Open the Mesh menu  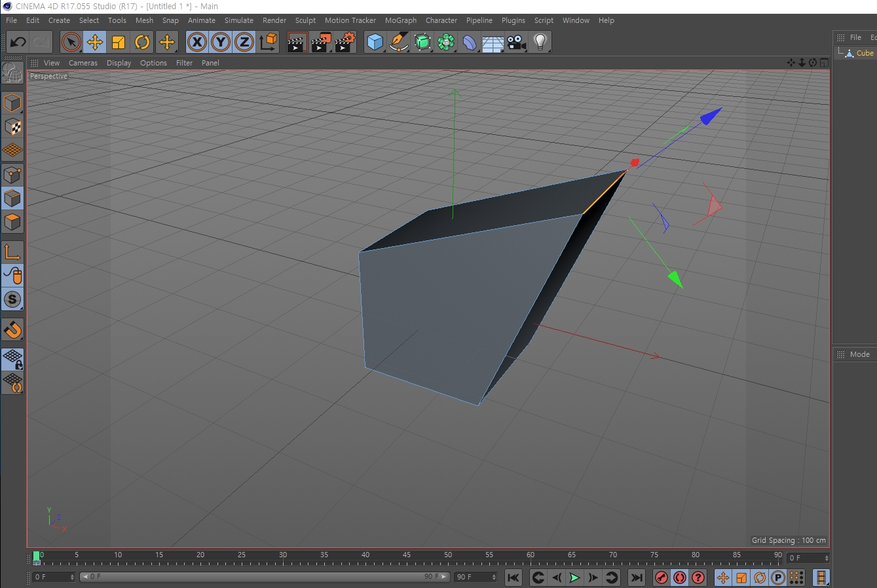[144, 20]
